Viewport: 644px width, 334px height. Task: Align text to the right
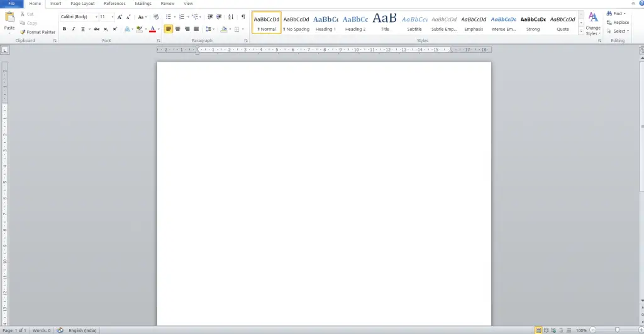(187, 29)
